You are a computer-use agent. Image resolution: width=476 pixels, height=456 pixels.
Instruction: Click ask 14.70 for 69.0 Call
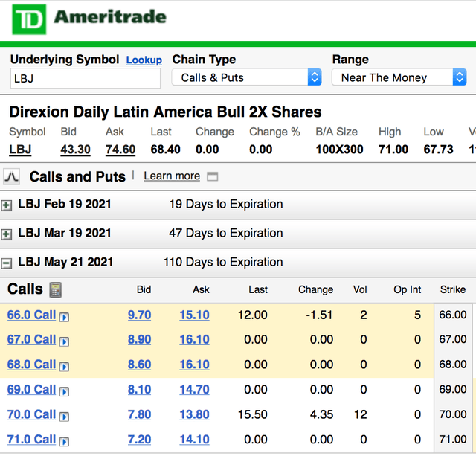194,389
